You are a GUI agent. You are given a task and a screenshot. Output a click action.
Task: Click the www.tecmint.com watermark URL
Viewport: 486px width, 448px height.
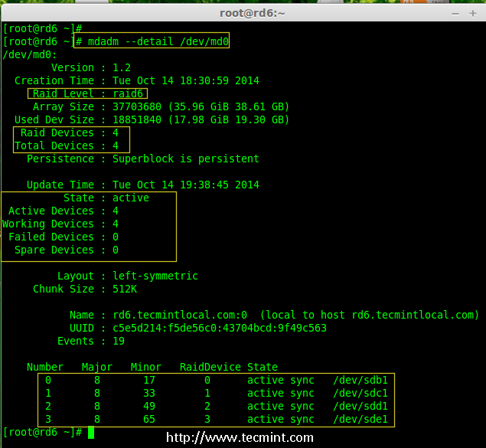[x=240, y=438]
